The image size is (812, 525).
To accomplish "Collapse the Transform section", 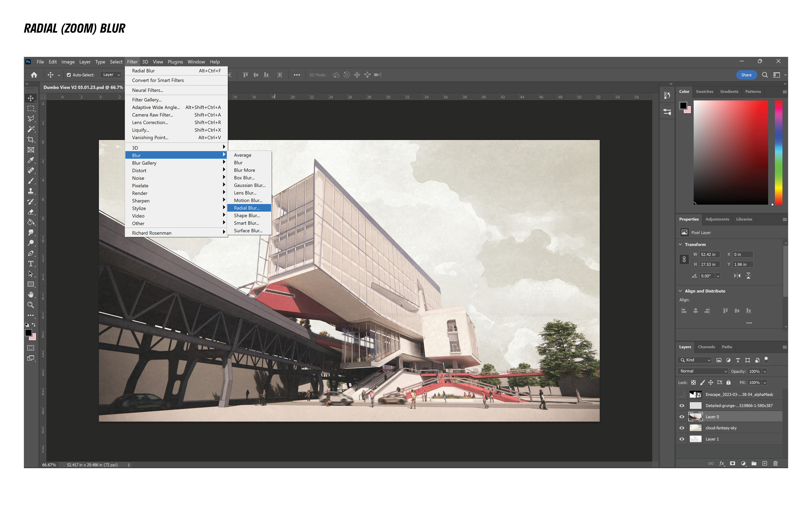I will [680, 244].
